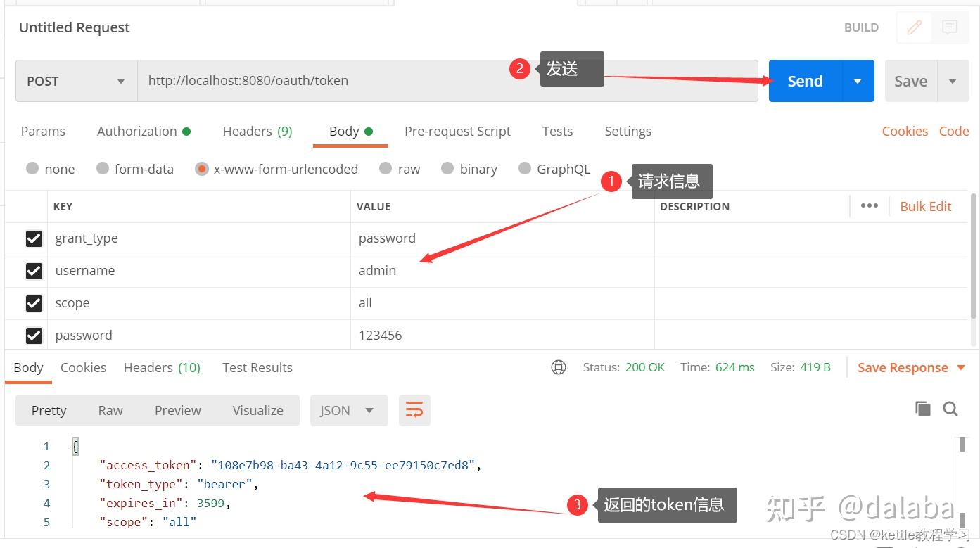Viewport: 980px width, 548px height.
Task: Click the globe proxy icon in response bar
Action: click(x=558, y=367)
